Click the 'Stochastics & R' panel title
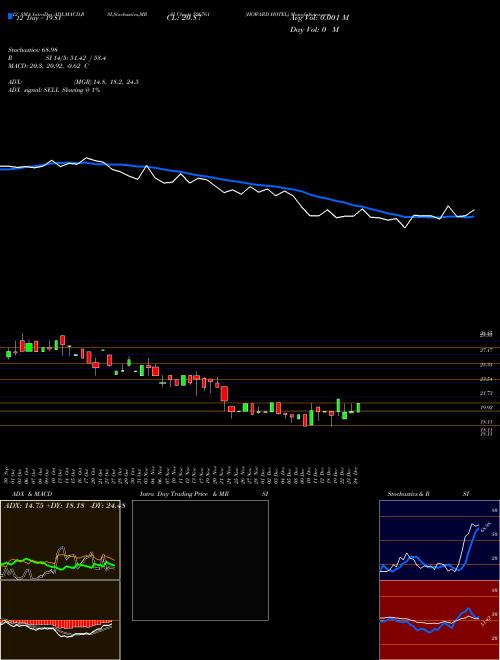Screen dimensions: 500x660 pos(408,494)
